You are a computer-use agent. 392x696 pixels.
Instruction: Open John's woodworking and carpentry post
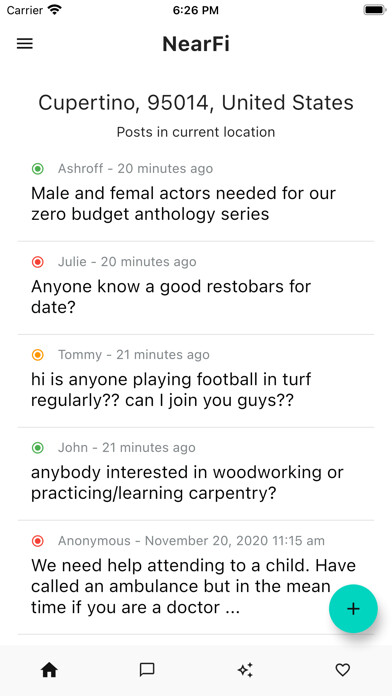196,474
